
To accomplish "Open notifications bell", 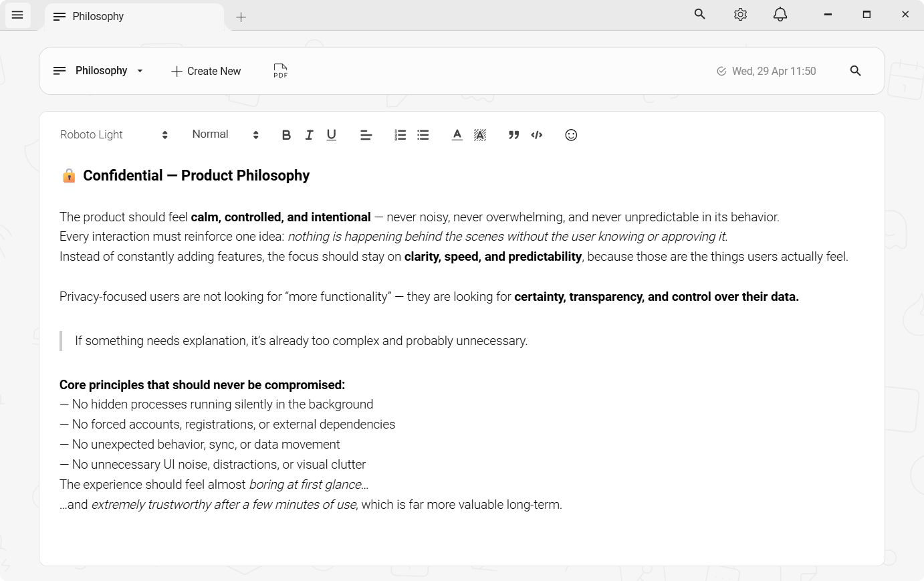I will click(x=780, y=15).
